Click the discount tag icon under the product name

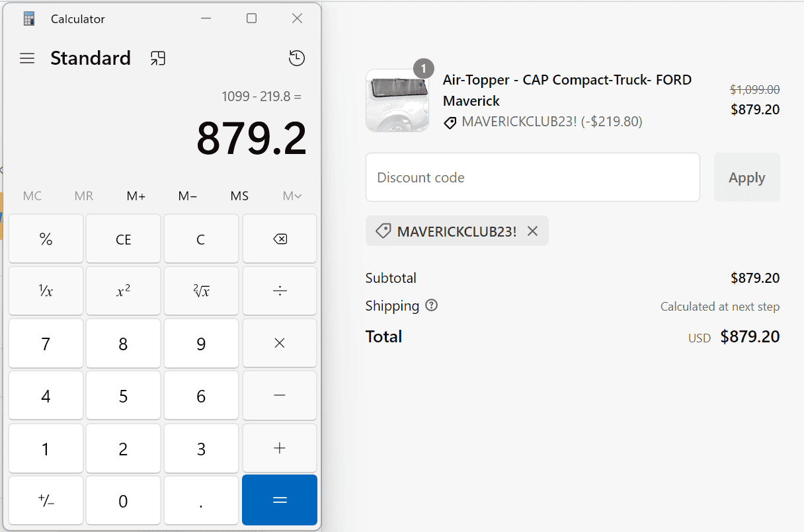pos(450,122)
